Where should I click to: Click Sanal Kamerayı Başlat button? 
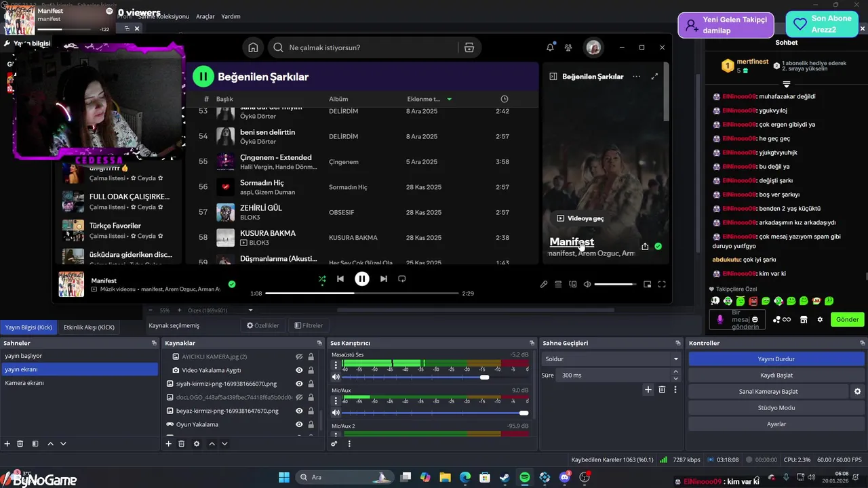pyautogui.click(x=768, y=391)
